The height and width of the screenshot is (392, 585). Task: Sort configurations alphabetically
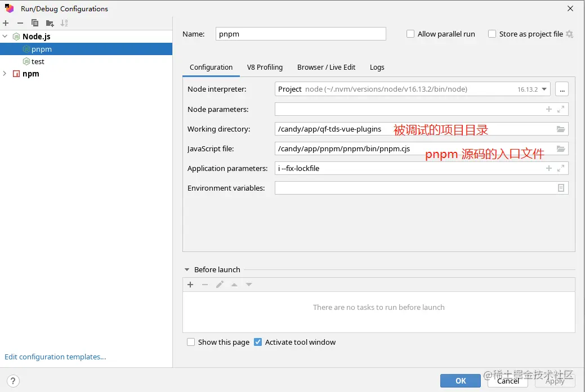[x=64, y=23]
